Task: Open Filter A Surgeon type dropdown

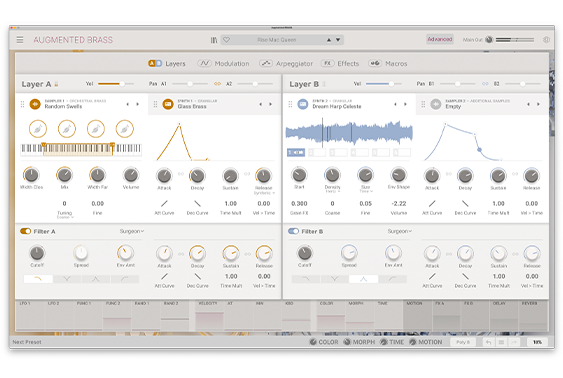Action: click(x=132, y=231)
